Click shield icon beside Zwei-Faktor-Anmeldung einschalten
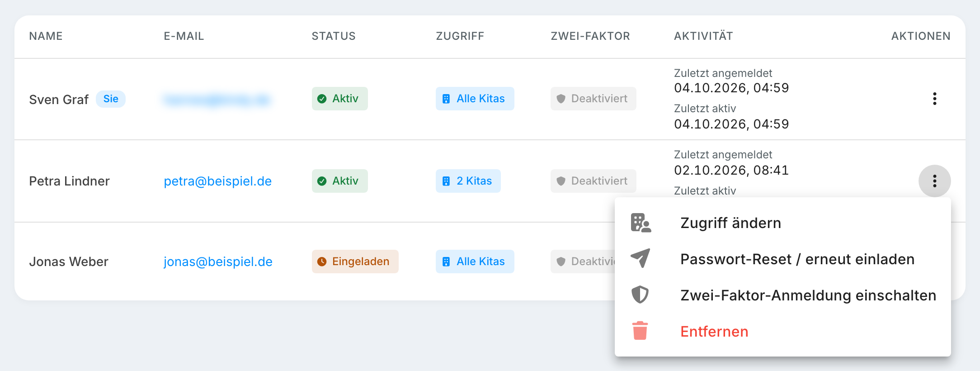The height and width of the screenshot is (371, 980). [x=640, y=295]
